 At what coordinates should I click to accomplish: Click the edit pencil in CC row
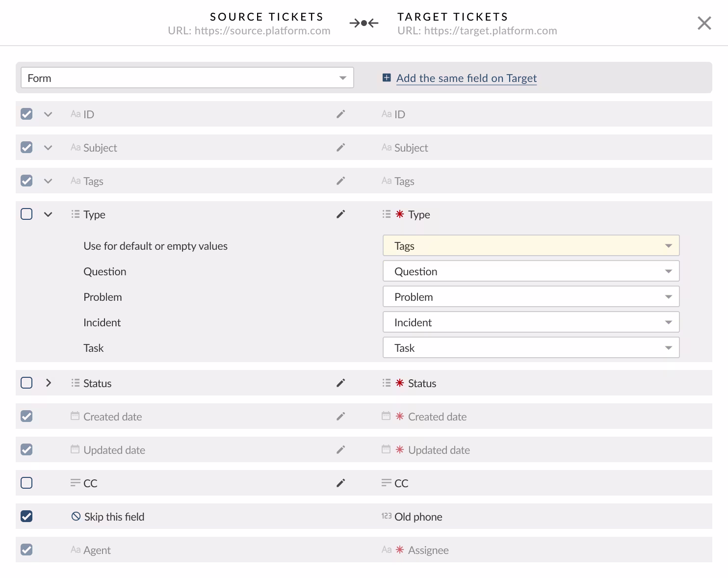coord(340,483)
